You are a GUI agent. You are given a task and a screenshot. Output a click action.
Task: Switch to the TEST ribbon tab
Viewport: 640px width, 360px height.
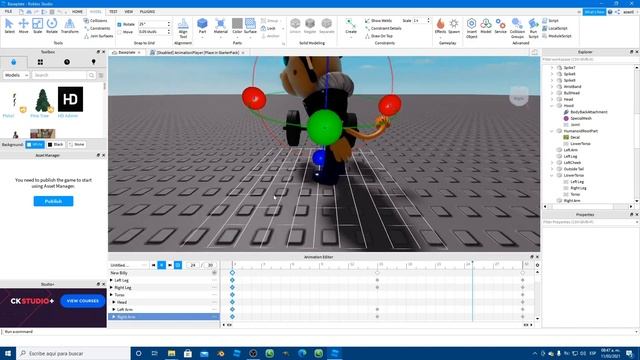point(113,12)
